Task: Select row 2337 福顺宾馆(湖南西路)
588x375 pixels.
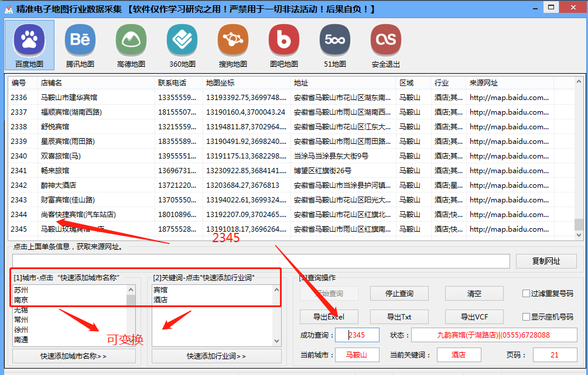Action: click(x=291, y=112)
